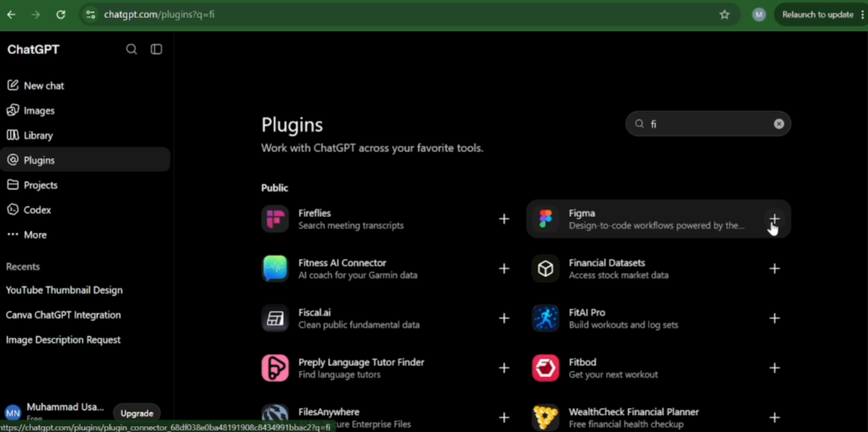
Task: Open the Muhammad Usa... account menu
Action: (x=55, y=412)
